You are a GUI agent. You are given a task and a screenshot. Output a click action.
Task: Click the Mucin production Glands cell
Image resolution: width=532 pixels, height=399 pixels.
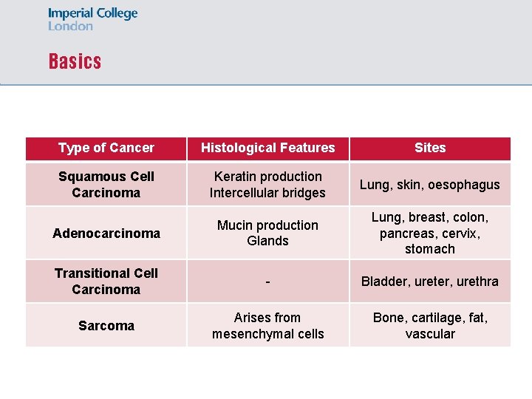pos(268,233)
